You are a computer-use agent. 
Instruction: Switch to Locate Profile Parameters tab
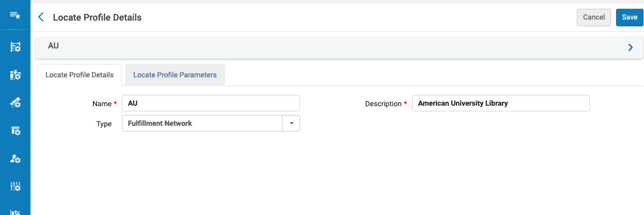[175, 75]
